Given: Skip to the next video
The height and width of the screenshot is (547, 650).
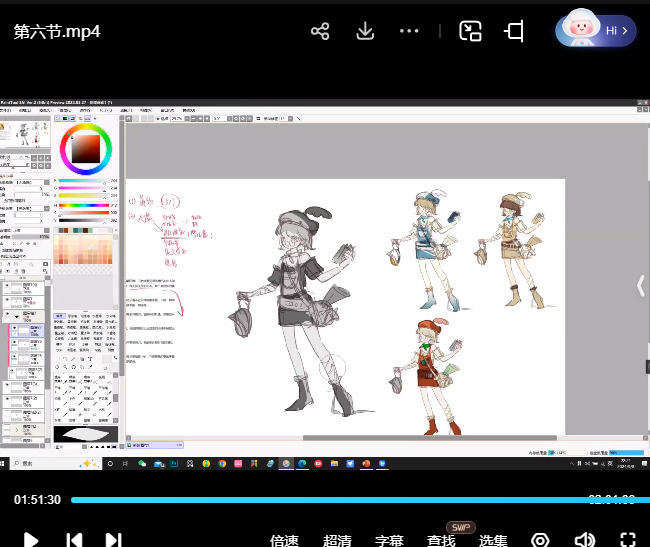Looking at the screenshot, I should [114, 540].
